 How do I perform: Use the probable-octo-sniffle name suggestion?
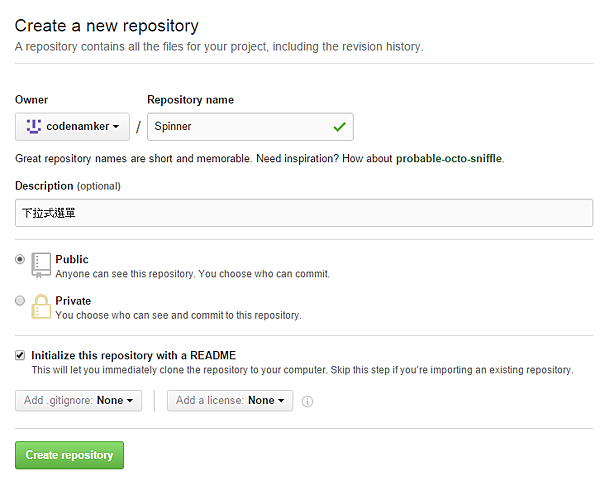click(449, 158)
